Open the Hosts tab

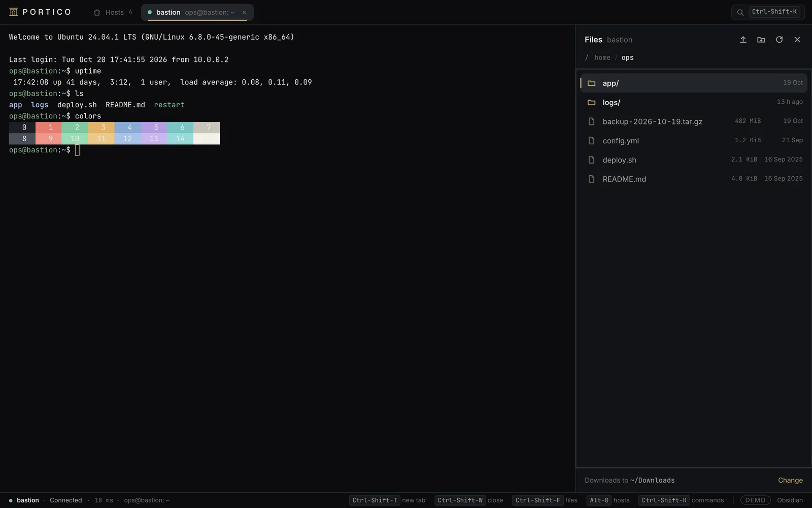pyautogui.click(x=113, y=12)
